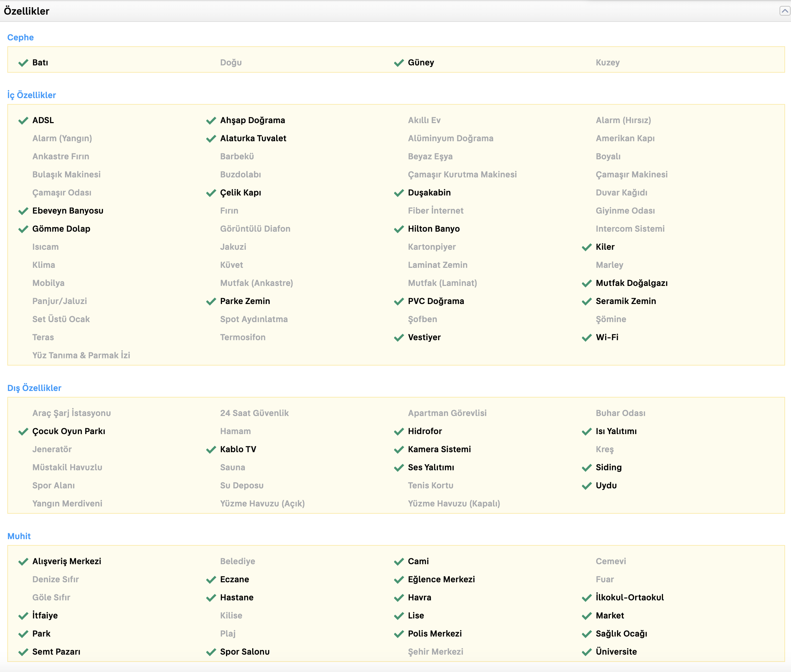Viewport: 791px width, 672px height.
Task: Click the checkmark icon next to ADSL
Action: pos(23,121)
